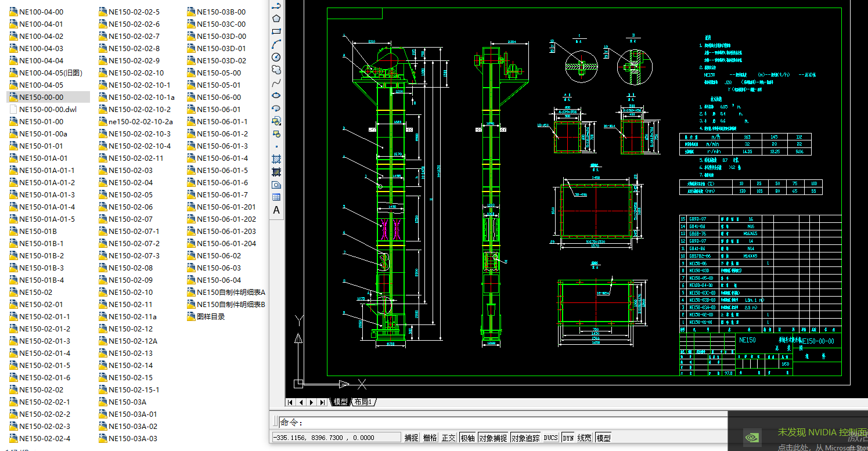Screen dimensions: 868x451
Task: Jump to first layout tab arrow
Action: click(290, 402)
